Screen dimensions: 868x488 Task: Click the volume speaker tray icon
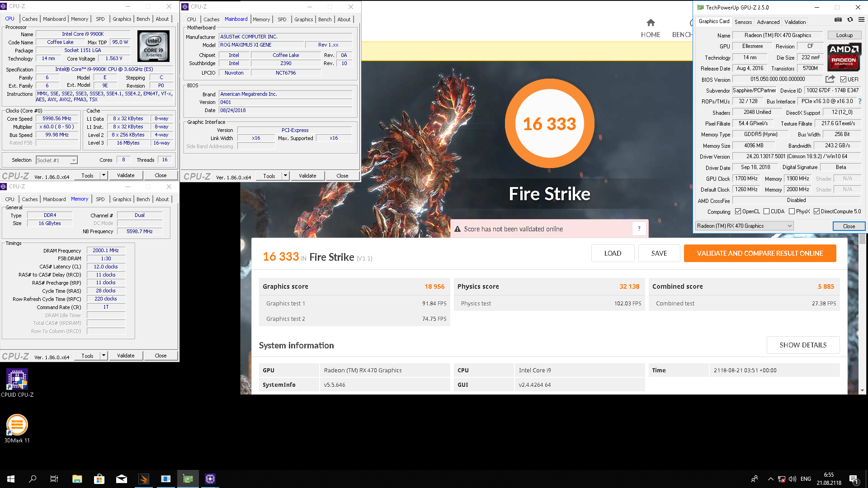[793, 479]
